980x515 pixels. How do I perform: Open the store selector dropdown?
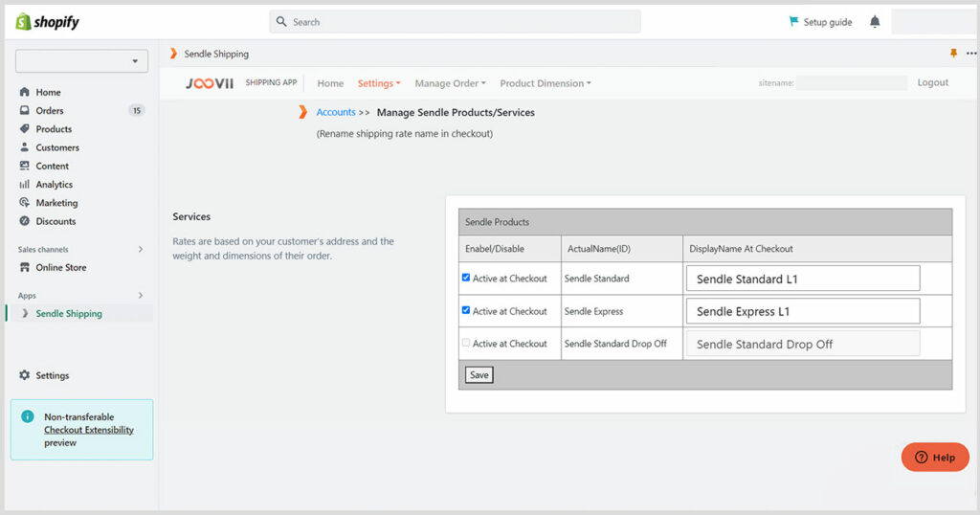[82, 61]
